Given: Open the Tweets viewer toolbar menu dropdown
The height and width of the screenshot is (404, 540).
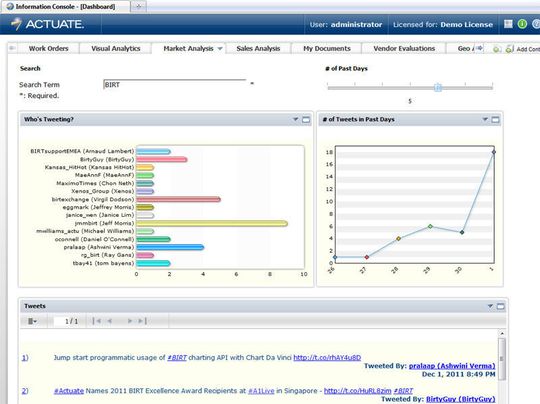Looking at the screenshot, I should coord(32,321).
